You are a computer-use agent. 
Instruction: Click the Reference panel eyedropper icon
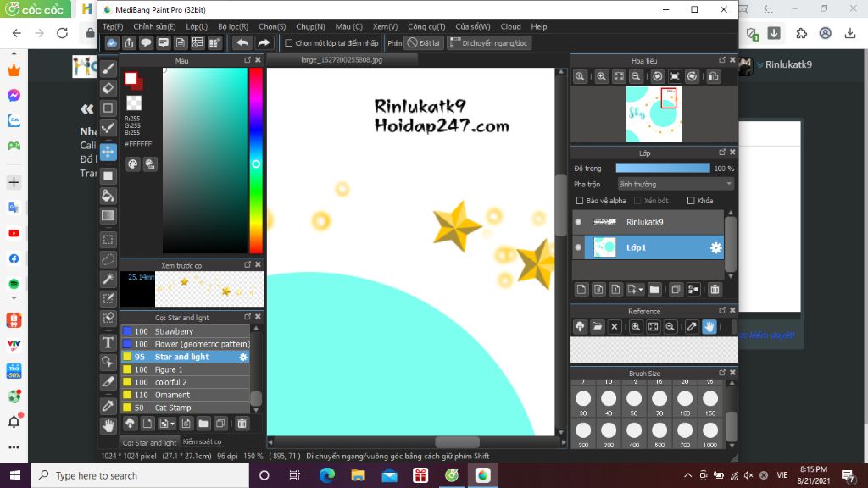[x=692, y=326]
